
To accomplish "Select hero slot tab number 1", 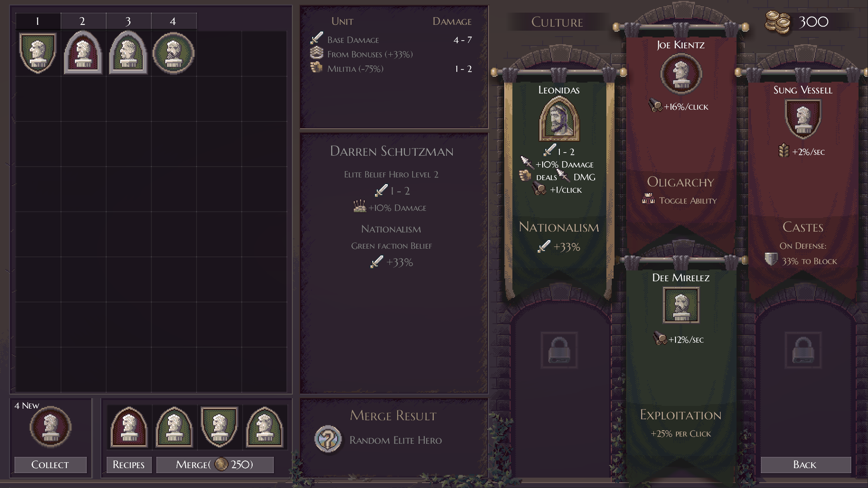I will coord(37,21).
